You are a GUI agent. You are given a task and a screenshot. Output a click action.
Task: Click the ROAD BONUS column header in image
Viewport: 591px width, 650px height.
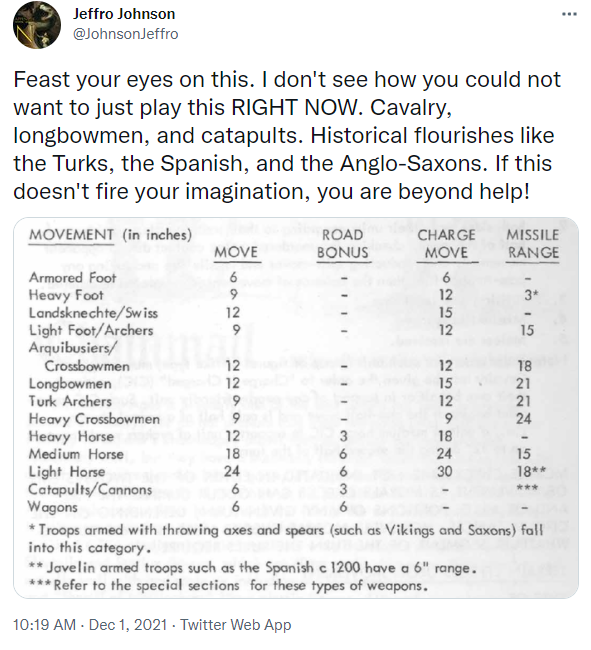342,244
